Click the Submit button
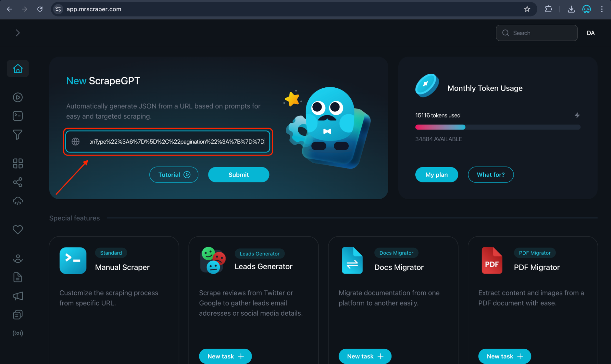The width and height of the screenshot is (611, 364). click(239, 175)
